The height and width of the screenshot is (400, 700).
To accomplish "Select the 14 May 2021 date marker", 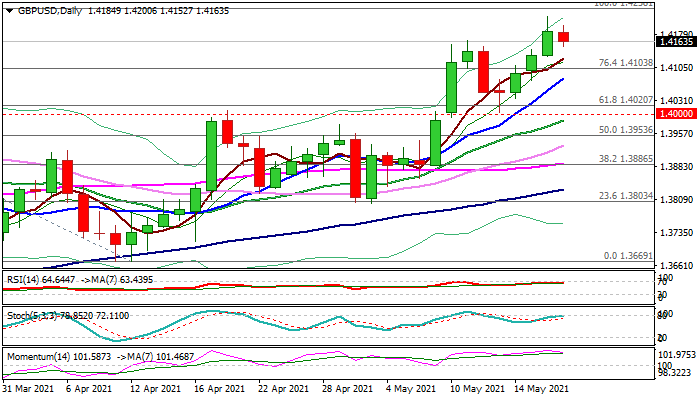I will coord(540,387).
